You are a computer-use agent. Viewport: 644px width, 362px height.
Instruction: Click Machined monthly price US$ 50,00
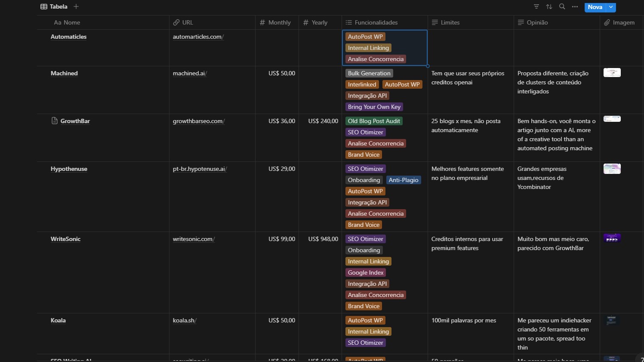click(x=282, y=74)
